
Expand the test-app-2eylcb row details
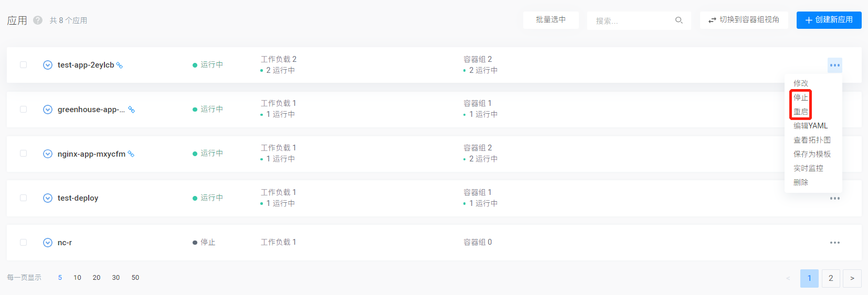(x=48, y=65)
